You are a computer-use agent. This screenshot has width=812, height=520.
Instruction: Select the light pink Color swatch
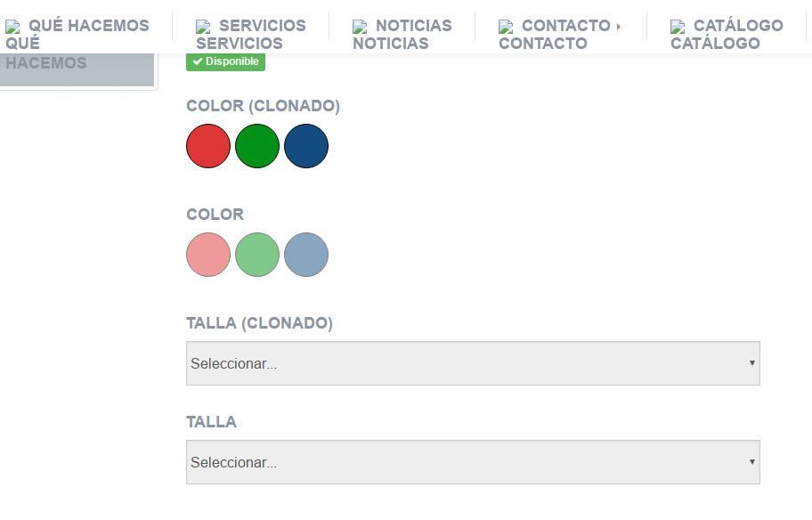208,255
